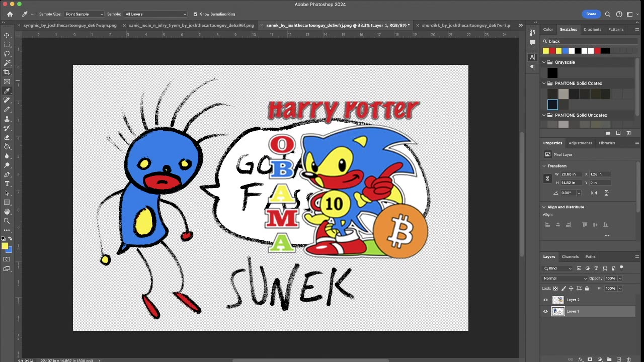This screenshot has height=362, width=644.
Task: Select the Brush tool
Action: pos(7,109)
